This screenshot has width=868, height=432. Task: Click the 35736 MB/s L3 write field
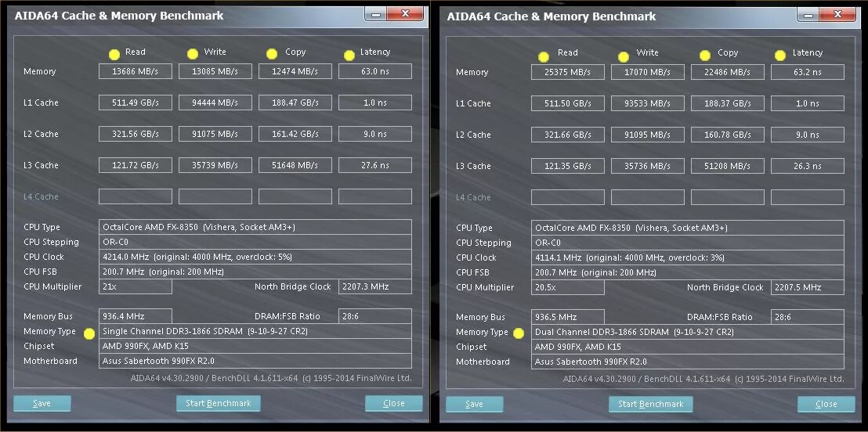pos(648,165)
